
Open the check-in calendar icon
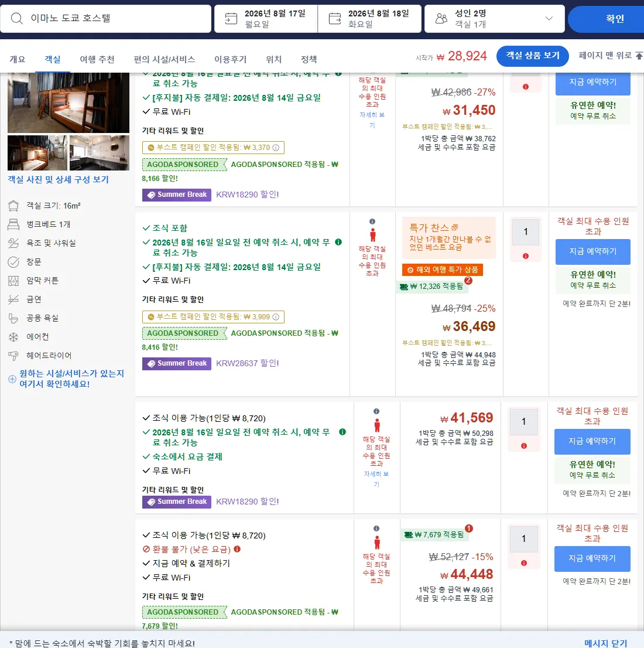[x=231, y=19]
